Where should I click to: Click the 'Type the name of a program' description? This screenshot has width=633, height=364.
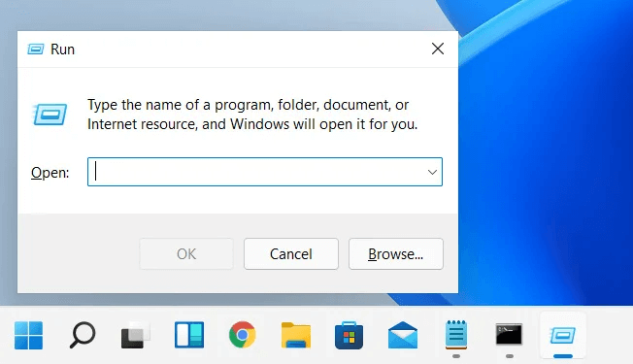click(x=252, y=115)
